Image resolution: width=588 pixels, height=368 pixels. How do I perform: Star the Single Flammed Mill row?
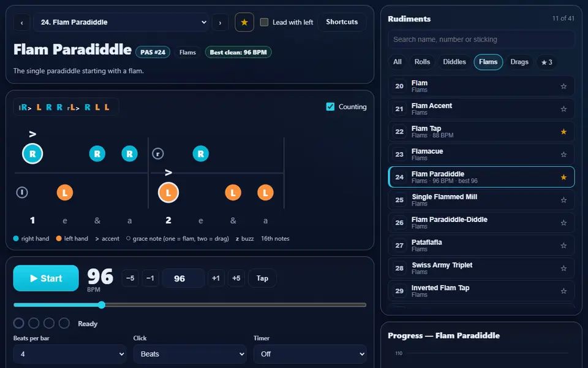tap(563, 200)
